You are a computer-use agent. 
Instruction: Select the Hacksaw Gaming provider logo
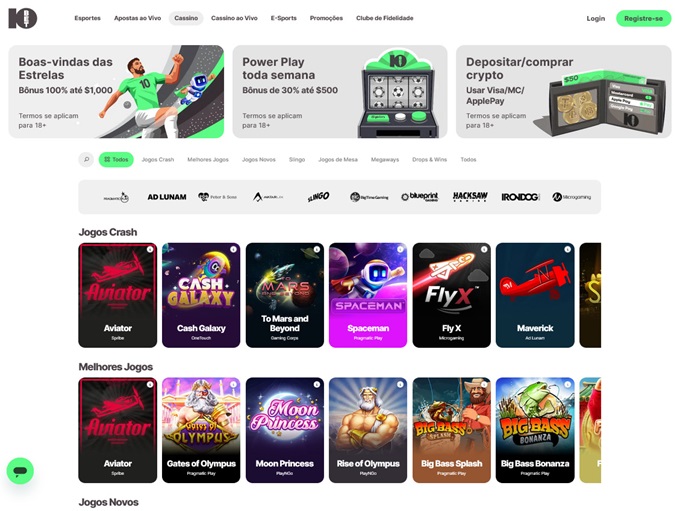470,197
